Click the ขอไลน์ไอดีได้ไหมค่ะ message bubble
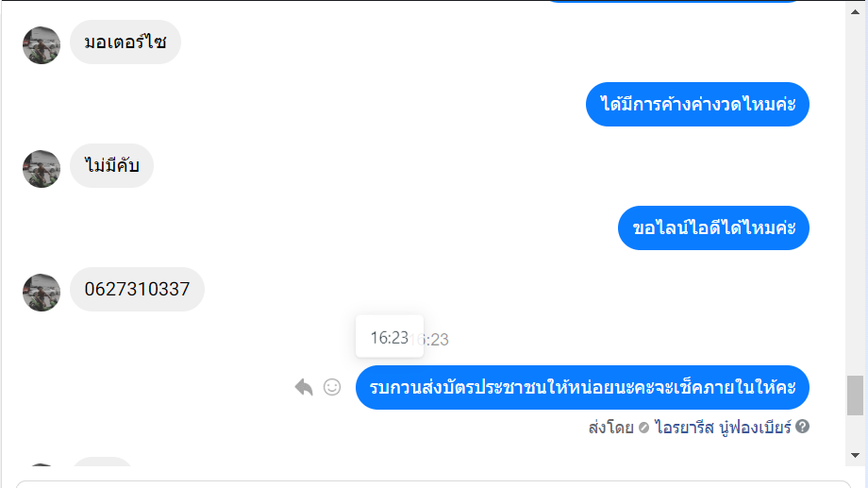 coord(714,227)
